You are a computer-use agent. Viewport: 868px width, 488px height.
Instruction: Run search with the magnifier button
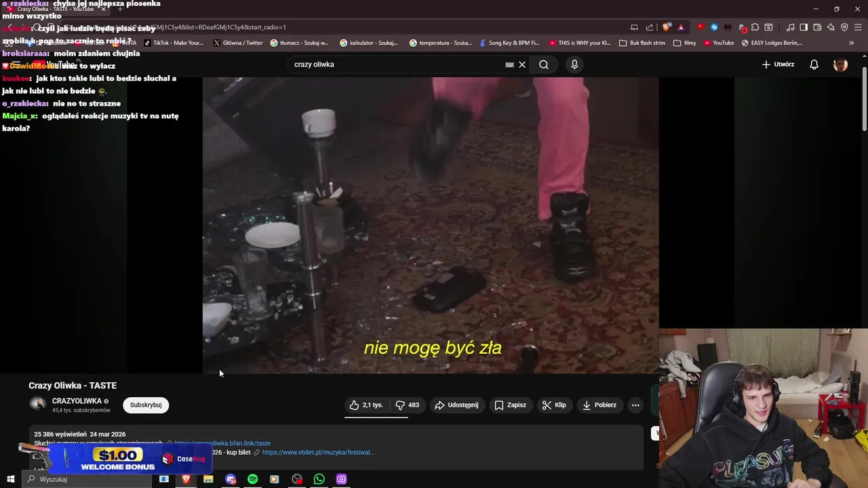click(x=544, y=64)
